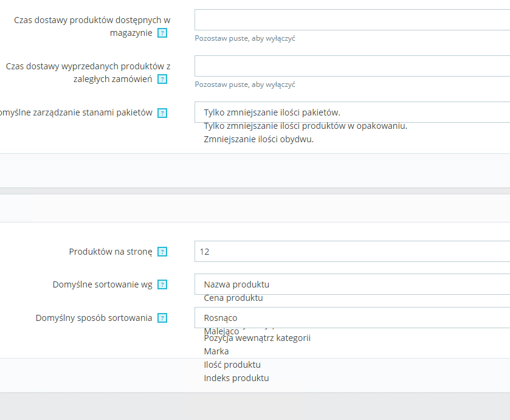Viewport: 510px width, 420px height.
Task: Focus the in-stock delivery time field
Action: tap(352, 20)
